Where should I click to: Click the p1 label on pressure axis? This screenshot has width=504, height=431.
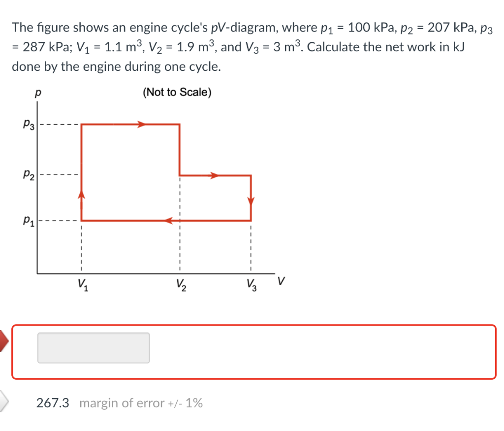[x=27, y=221]
